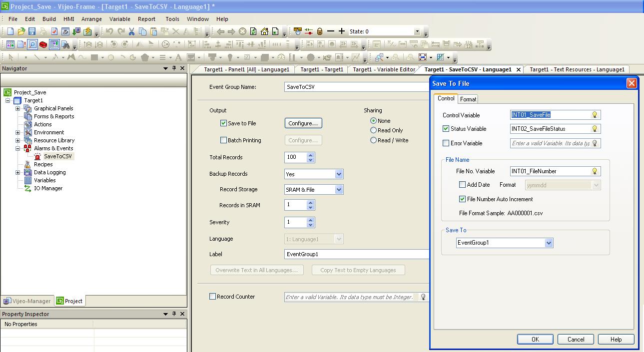Click the Save floppy disk icon
The width and height of the screenshot is (644, 352).
click(x=32, y=31)
